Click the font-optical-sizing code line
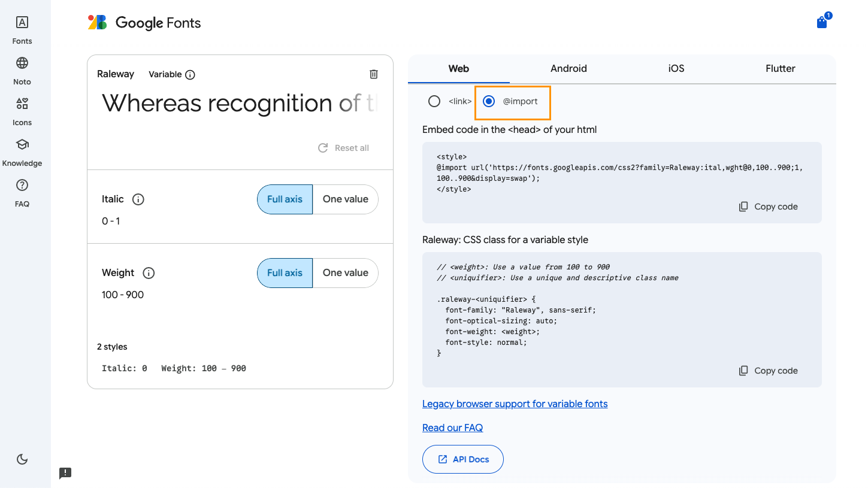The height and width of the screenshot is (488, 868). point(501,321)
